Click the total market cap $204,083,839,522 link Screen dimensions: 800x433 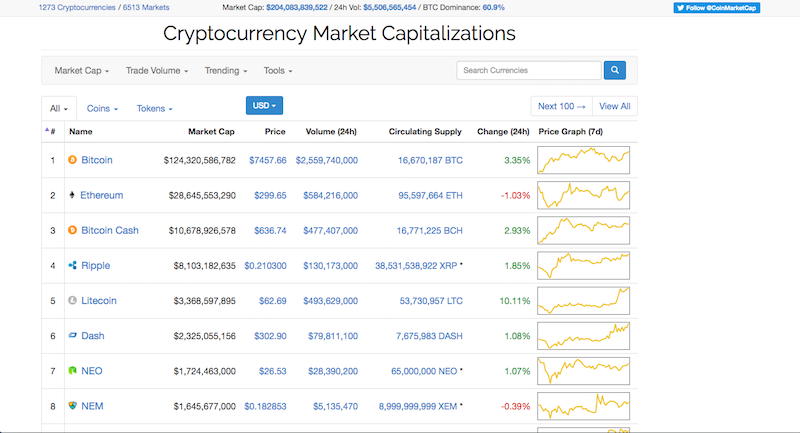point(297,8)
